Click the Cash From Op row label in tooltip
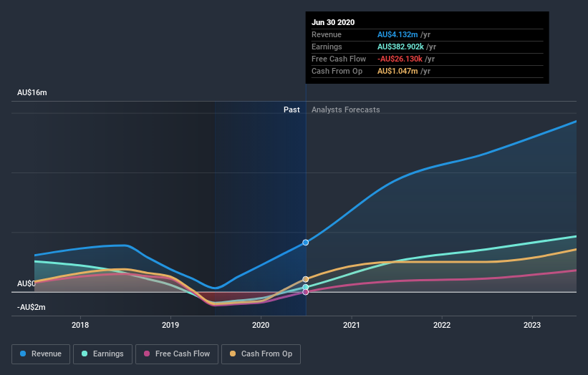Viewport: 588px width, 375px height. 337,71
